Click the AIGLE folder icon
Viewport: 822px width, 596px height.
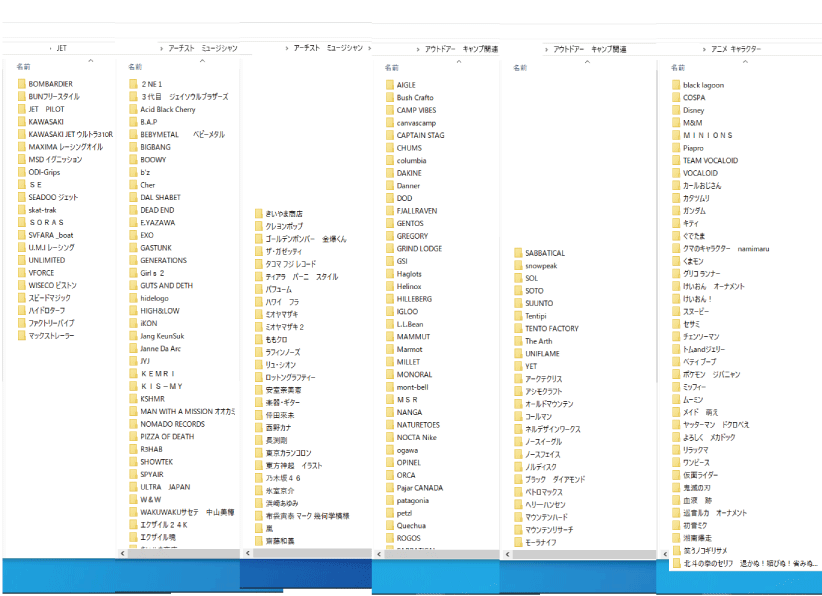(x=390, y=85)
